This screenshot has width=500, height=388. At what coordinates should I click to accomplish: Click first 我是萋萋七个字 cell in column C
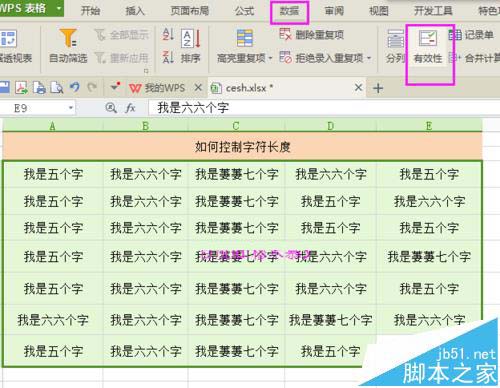236,174
